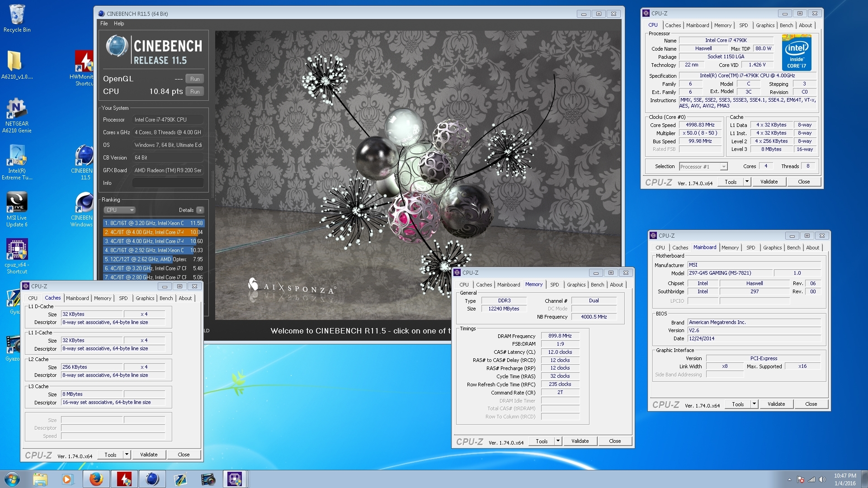The width and height of the screenshot is (868, 488).
Task: Click DRAM Frequency 899.8 MHz value
Action: click(560, 336)
